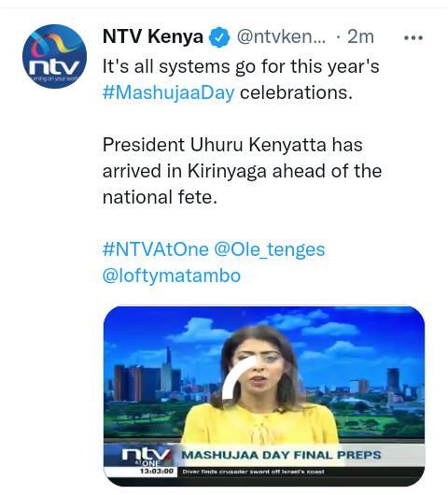Click the ntv At One logo in video
This screenshot has height=495, width=448.
(x=147, y=457)
